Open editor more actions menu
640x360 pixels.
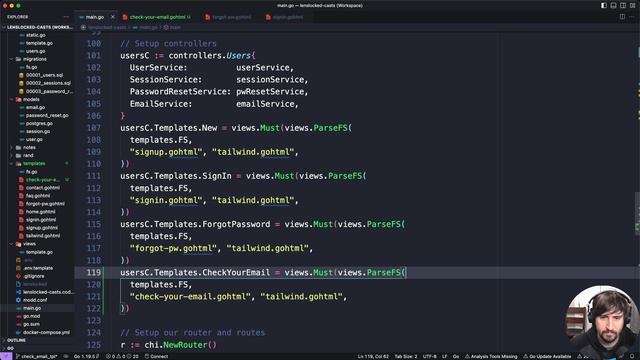632,17
